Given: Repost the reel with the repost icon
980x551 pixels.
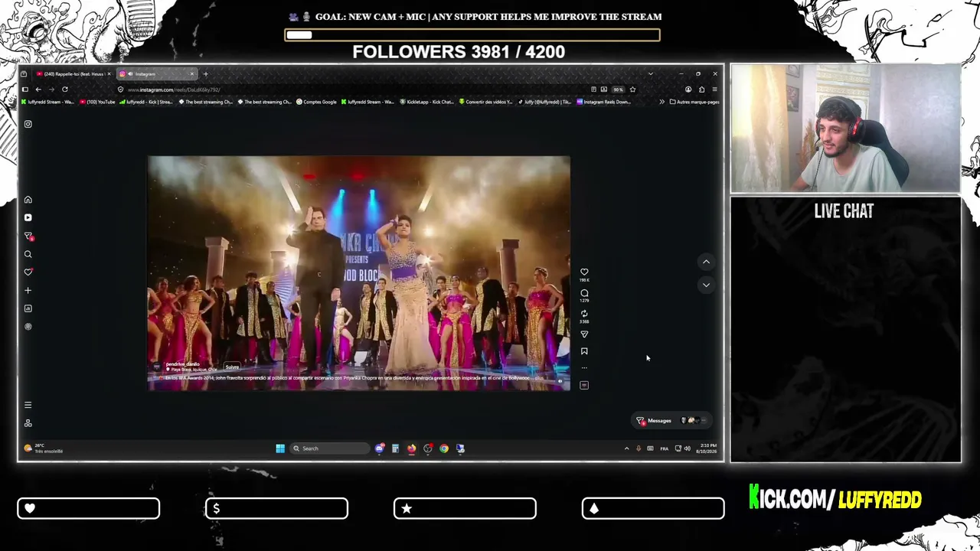Looking at the screenshot, I should pyautogui.click(x=584, y=314).
